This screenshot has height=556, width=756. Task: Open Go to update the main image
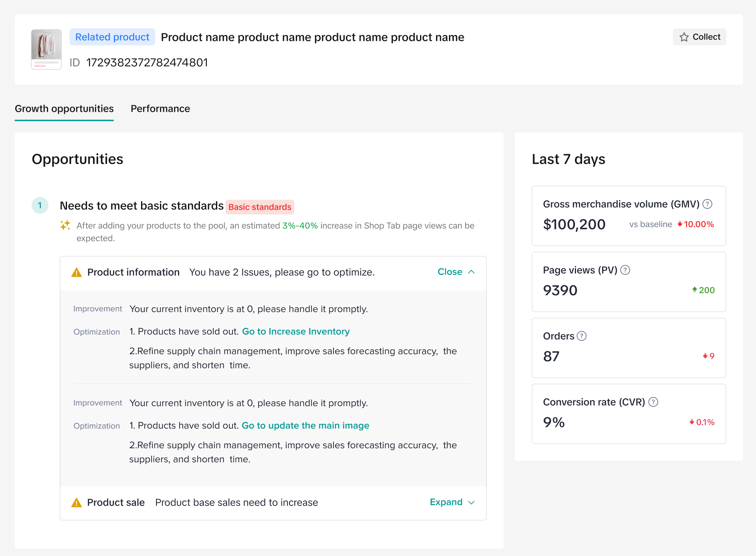pos(305,426)
